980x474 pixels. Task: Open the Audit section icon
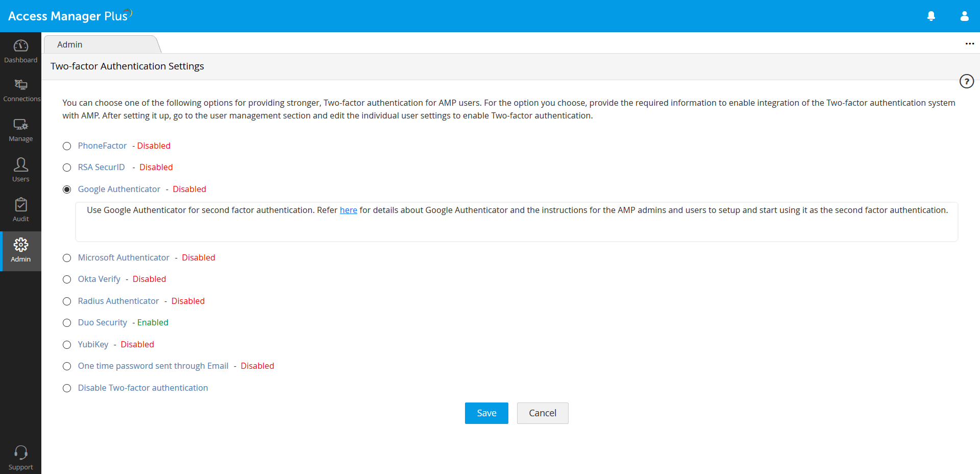pos(21,205)
